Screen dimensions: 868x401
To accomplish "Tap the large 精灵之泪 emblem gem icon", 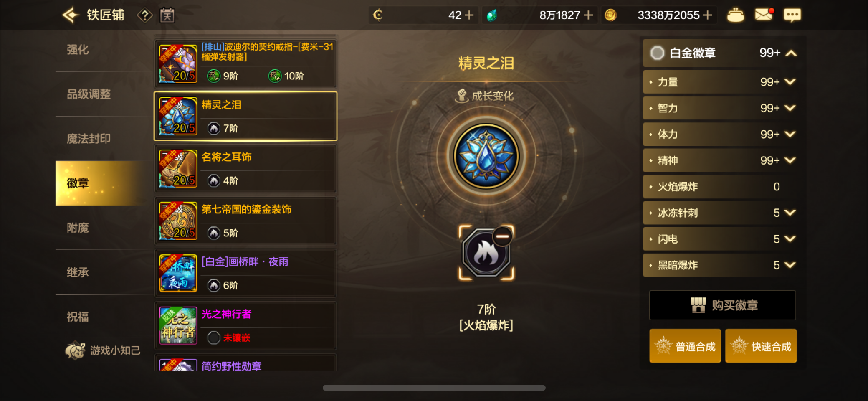I will click(486, 157).
